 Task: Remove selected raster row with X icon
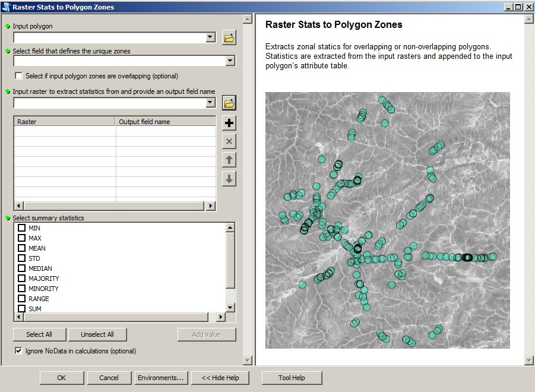(x=229, y=141)
